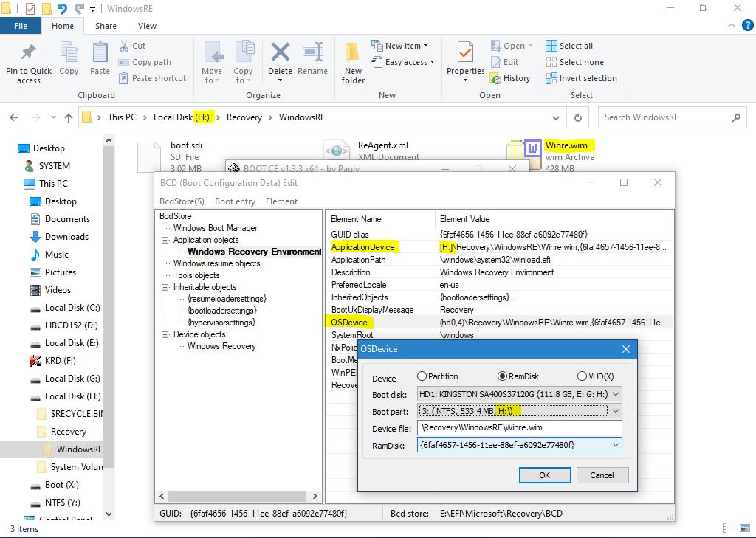Click the Refresh icon beside address bar
The height and width of the screenshot is (538, 756).
tap(578, 117)
